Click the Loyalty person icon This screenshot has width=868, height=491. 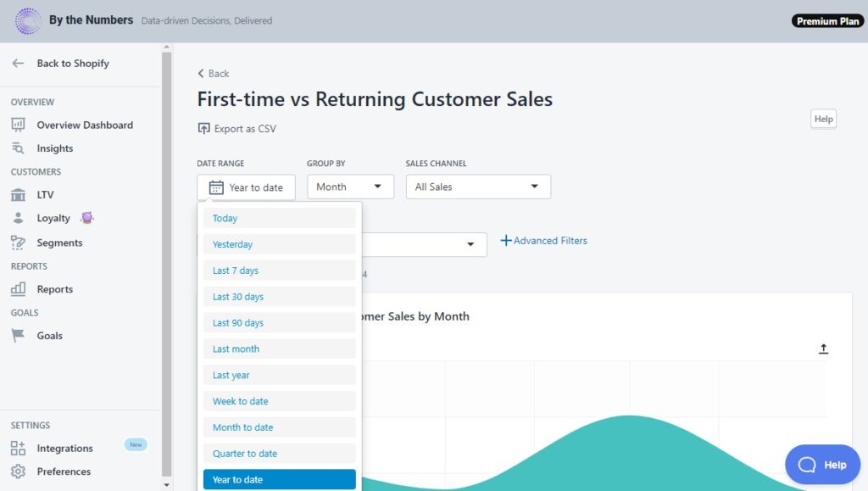point(18,218)
